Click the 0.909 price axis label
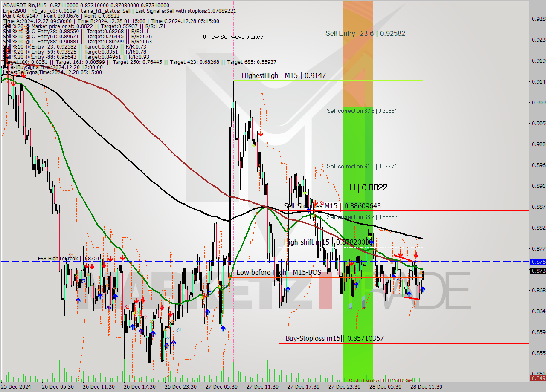The image size is (546, 392). coord(538,102)
